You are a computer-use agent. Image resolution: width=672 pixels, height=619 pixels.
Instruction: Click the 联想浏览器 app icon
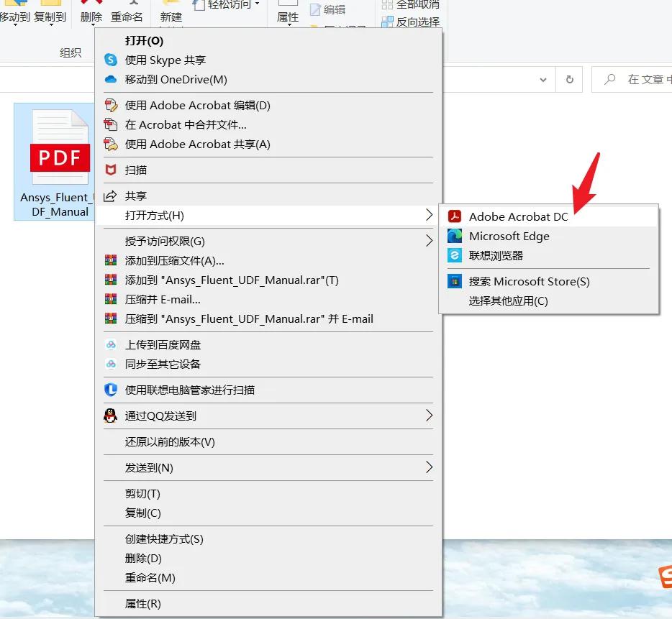pyautogui.click(x=455, y=255)
